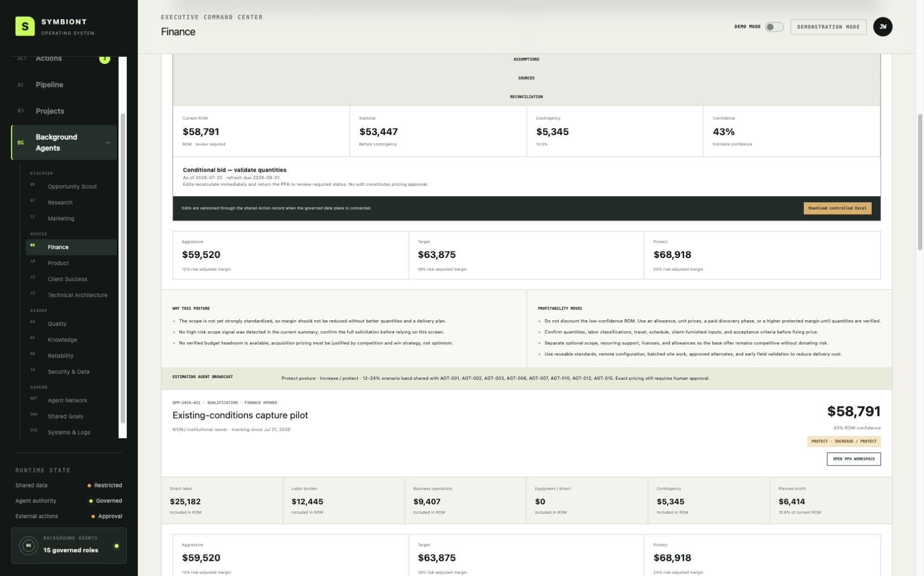
Task: Click the Symbiont S logo icon
Action: [x=24, y=27]
